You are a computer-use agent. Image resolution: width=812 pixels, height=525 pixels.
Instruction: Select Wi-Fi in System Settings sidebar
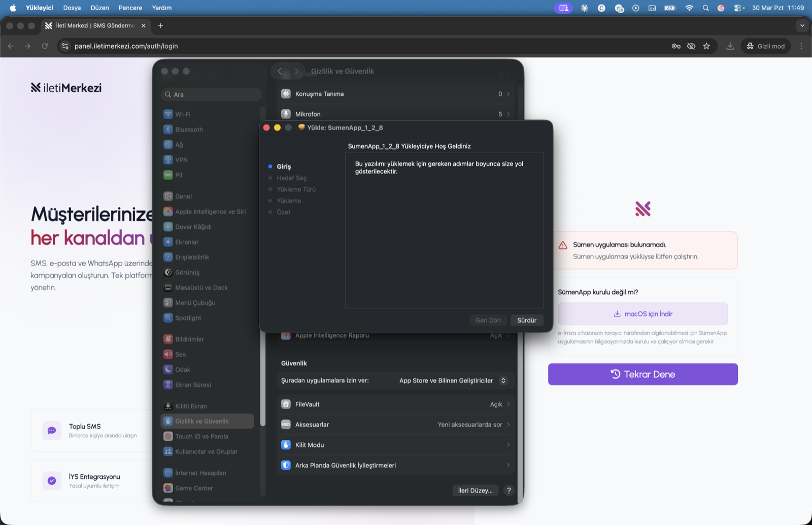tap(182, 114)
